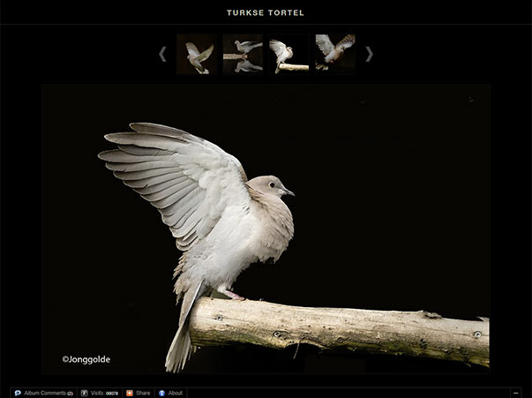Collapse bottom toolbar with minus button
The height and width of the screenshot is (398, 532).
[516, 393]
